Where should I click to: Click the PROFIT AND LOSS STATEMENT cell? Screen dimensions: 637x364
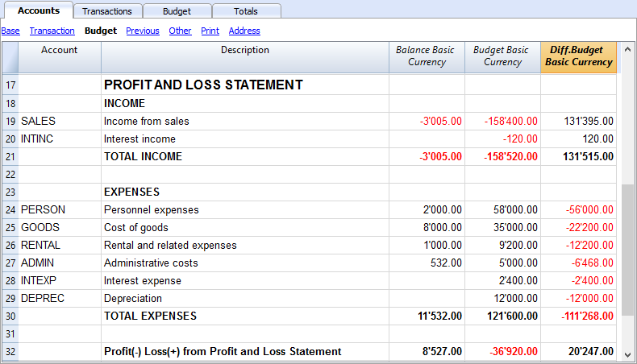(x=245, y=85)
